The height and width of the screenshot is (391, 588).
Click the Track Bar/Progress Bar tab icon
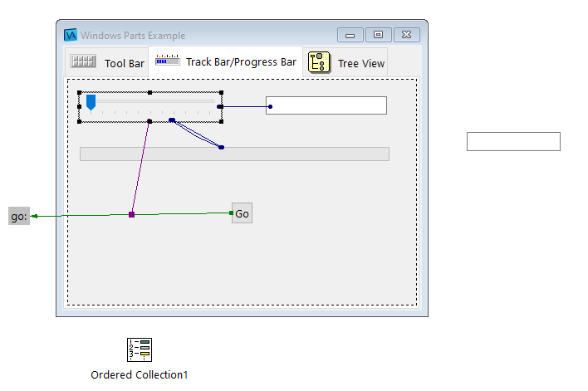(x=167, y=61)
